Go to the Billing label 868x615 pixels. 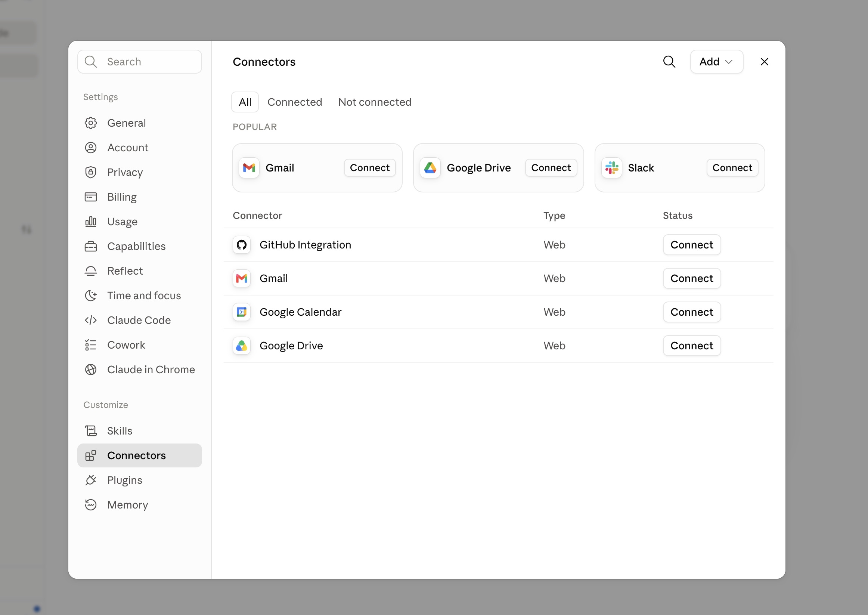(x=122, y=197)
